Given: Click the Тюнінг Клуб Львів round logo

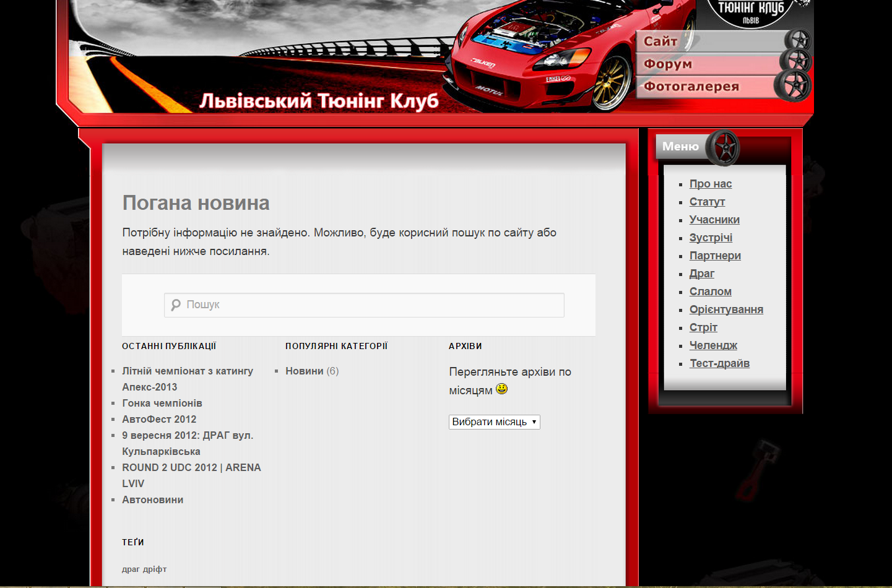Looking at the screenshot, I should (x=751, y=12).
